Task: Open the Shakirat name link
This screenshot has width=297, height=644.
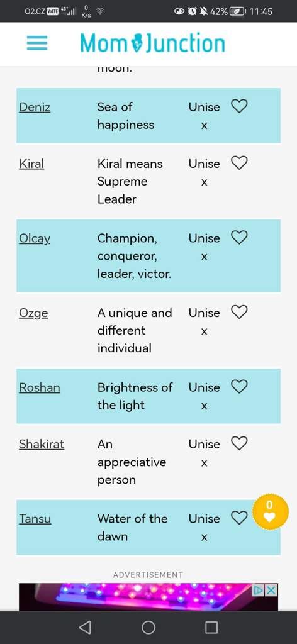Action: (42, 445)
